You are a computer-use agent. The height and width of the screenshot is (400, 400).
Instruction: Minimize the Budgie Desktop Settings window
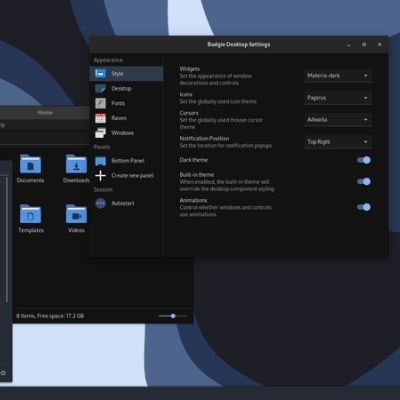tap(349, 45)
